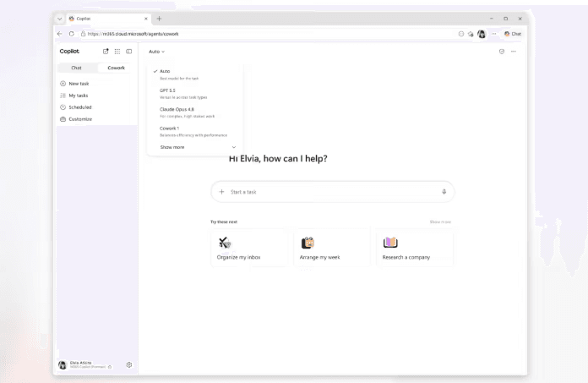Close the Copilot browser tab
Image resolution: width=588 pixels, height=383 pixels.
[x=146, y=19]
